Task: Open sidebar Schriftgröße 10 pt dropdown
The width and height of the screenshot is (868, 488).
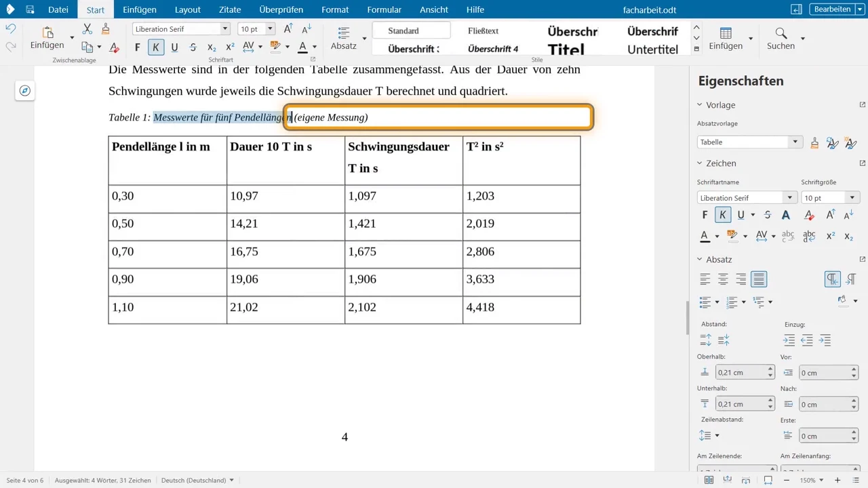Action: pos(852,198)
